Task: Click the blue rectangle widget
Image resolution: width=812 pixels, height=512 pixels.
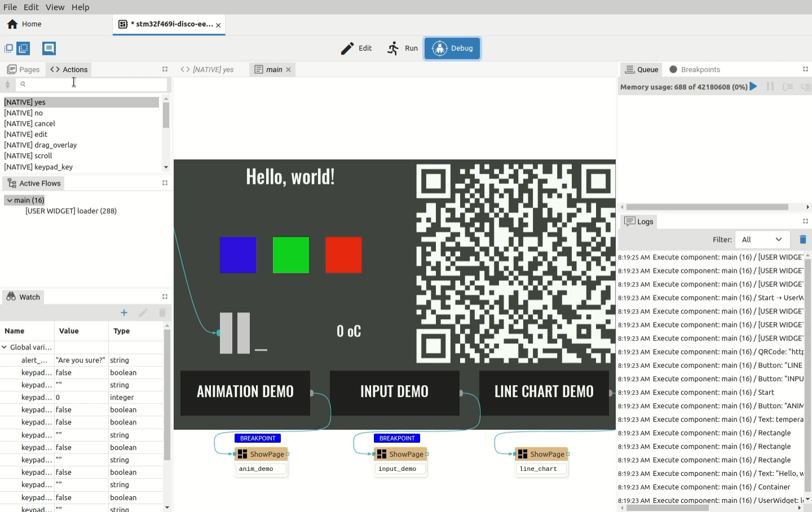Action: point(238,255)
